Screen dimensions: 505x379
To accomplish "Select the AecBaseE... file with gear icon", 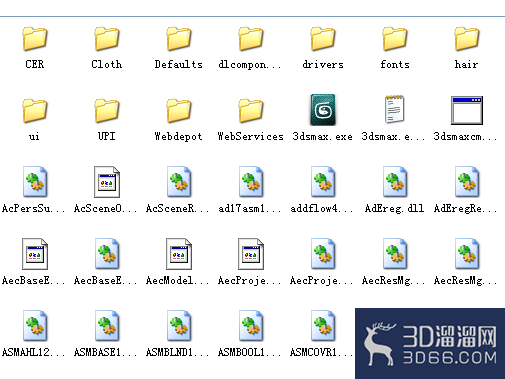I will click(x=107, y=254).
